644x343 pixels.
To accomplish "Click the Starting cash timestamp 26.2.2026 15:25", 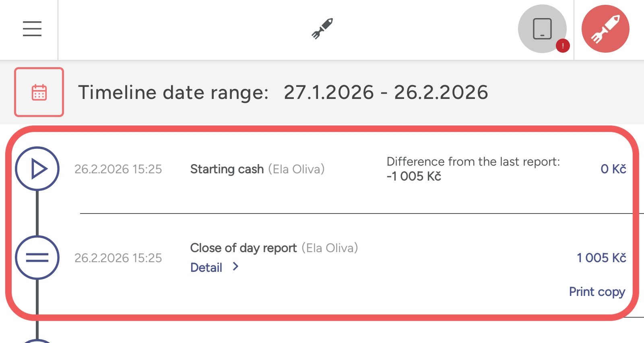I will [x=118, y=169].
